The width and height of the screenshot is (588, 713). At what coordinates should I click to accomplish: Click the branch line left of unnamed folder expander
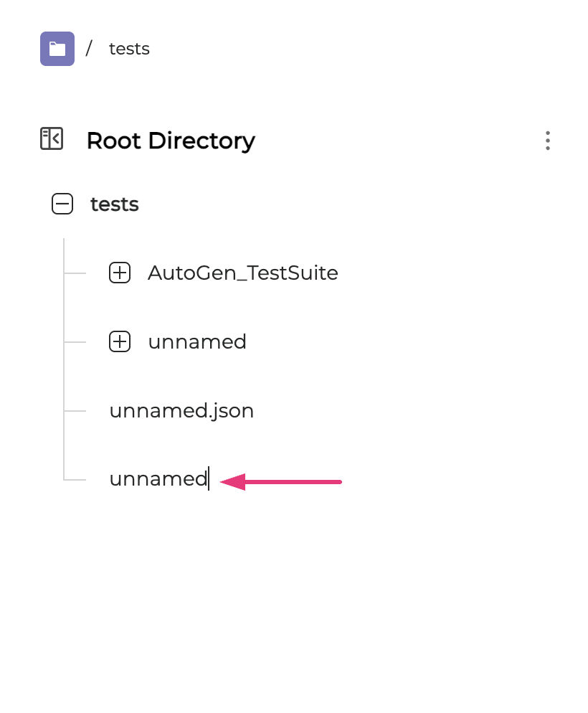[x=75, y=342]
